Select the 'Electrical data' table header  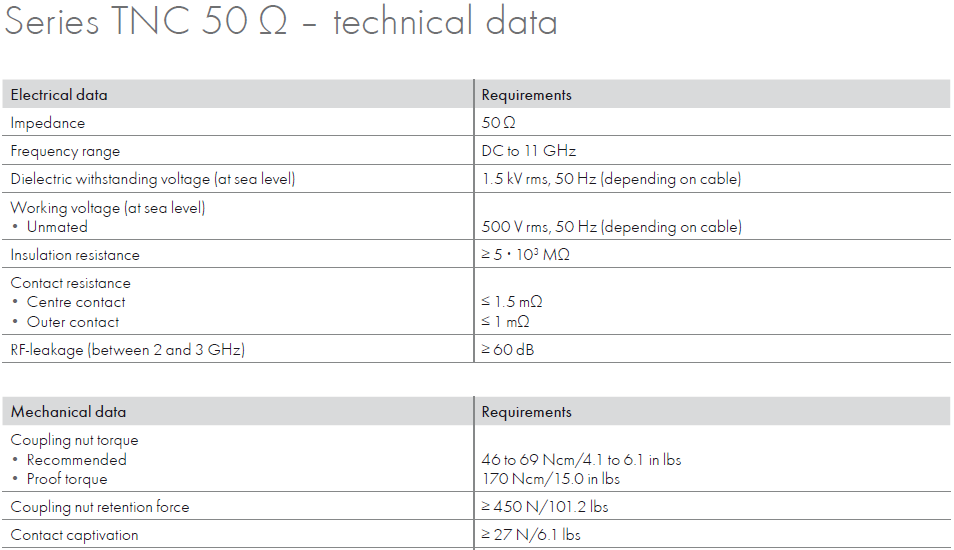point(59,95)
